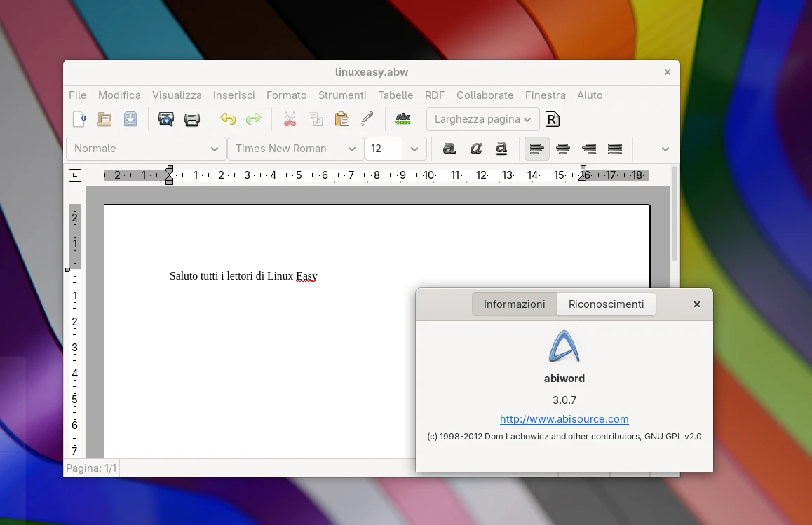Toggle bold formatting
The width and height of the screenshot is (812, 525).
pos(449,149)
